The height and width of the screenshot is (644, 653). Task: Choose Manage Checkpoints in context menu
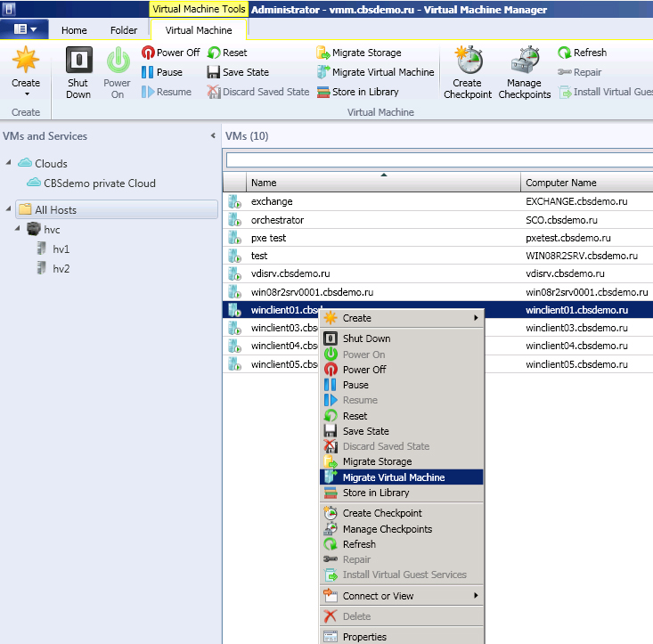(402, 529)
